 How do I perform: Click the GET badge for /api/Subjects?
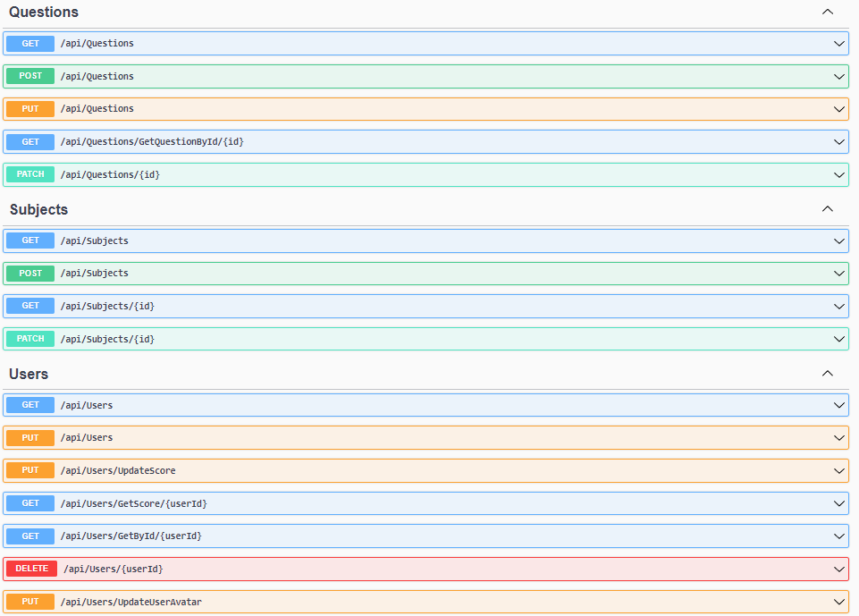(30, 240)
